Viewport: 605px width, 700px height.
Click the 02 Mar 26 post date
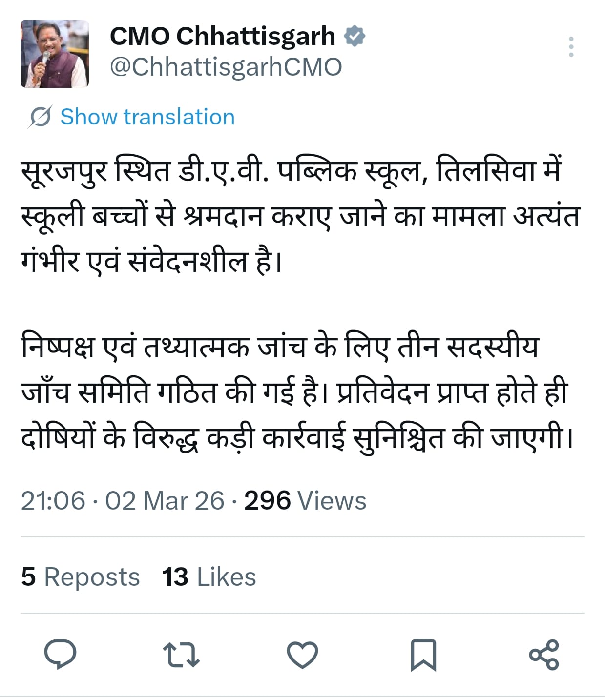(x=165, y=500)
